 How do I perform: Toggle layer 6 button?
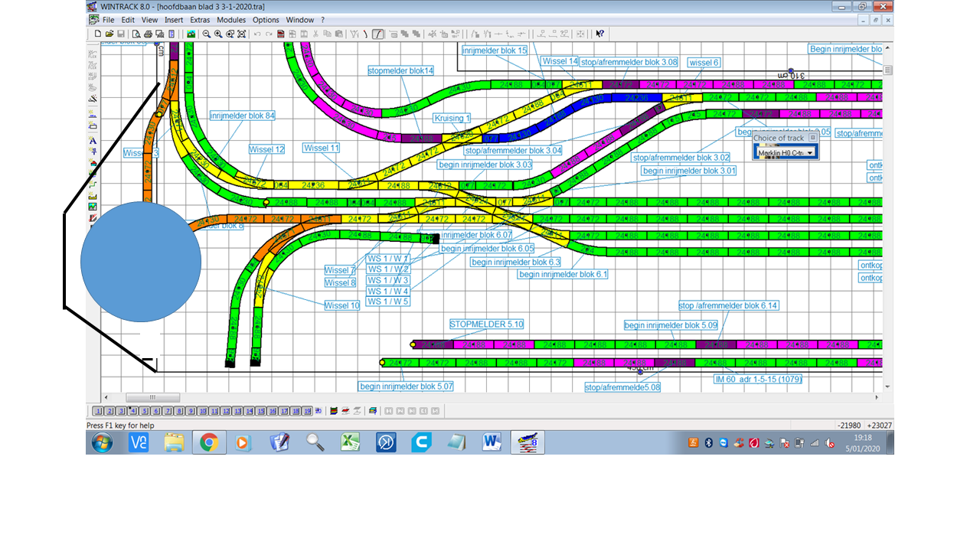[156, 411]
